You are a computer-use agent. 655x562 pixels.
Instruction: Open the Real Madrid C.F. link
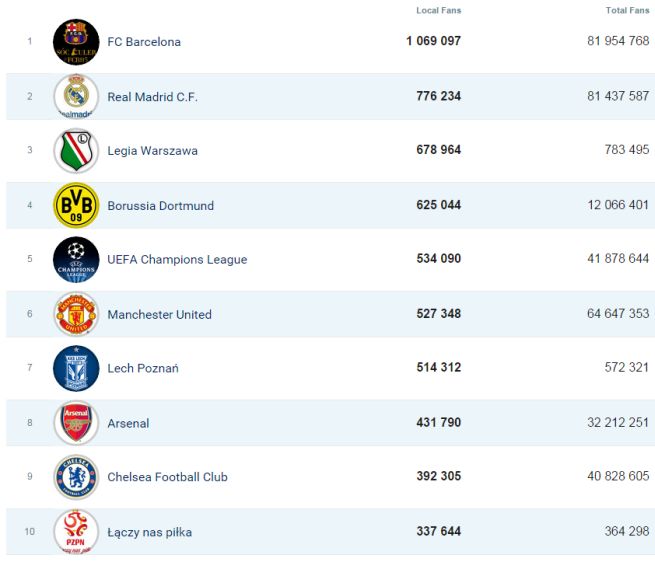coord(152,97)
